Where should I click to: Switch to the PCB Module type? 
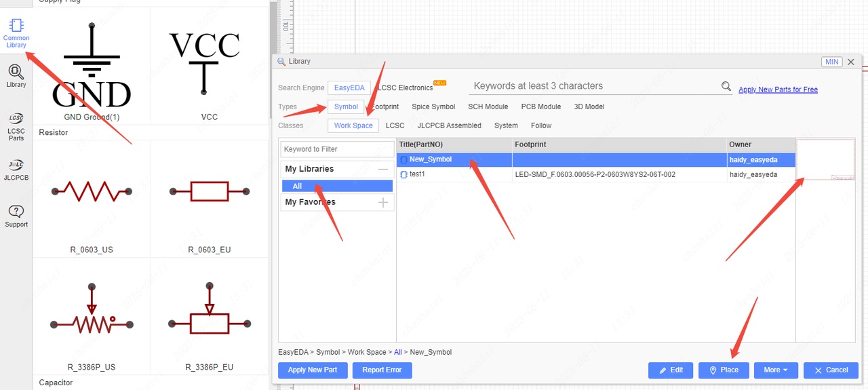(x=540, y=107)
